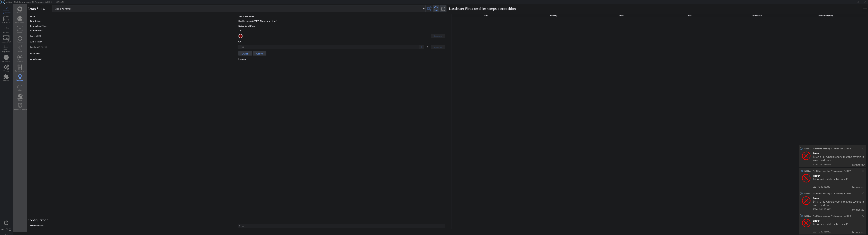
Task: Increase luminosité with plus stepper
Action: click(421, 47)
